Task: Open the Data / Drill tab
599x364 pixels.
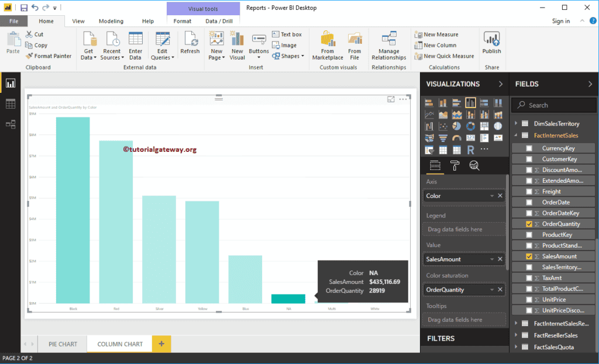Action: (x=219, y=21)
